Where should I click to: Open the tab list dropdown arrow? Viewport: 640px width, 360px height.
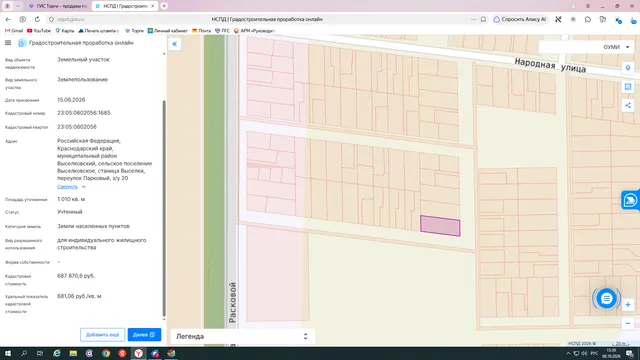(x=18, y=6)
